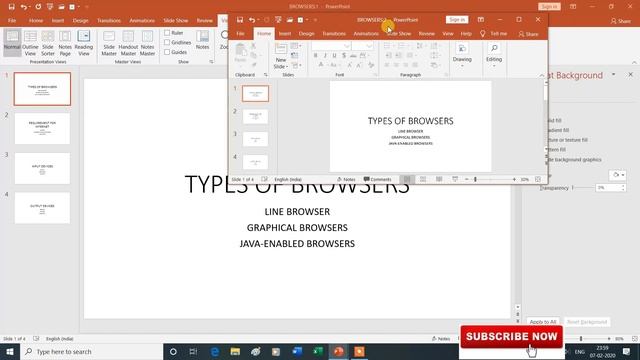Viewport: 640px width, 360px height.
Task: Open Notes from front window status bar
Action: [346, 179]
